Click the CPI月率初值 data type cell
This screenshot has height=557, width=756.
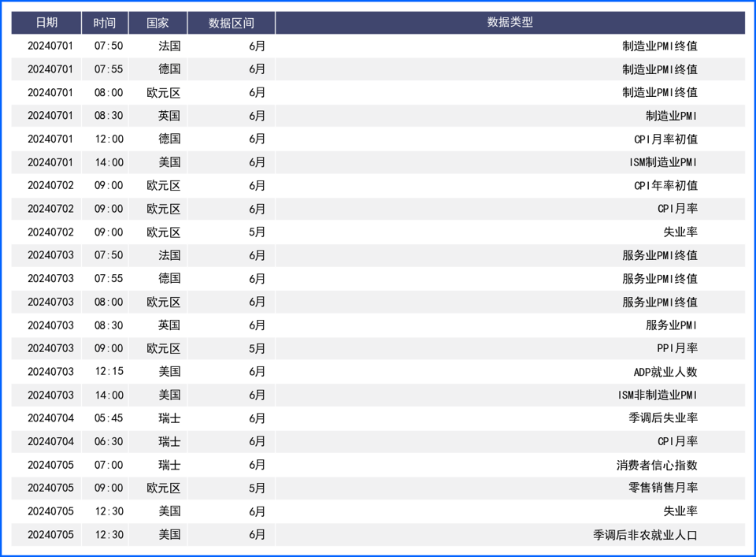(x=665, y=139)
